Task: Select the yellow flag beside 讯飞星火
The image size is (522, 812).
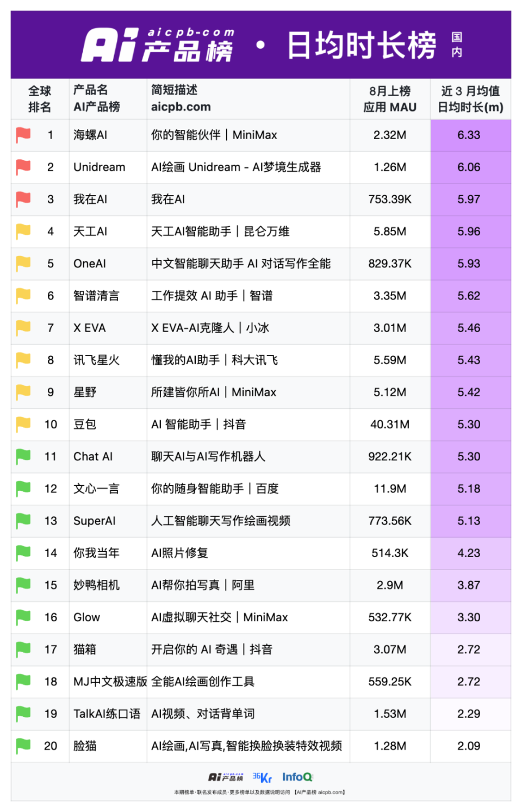Action: (x=23, y=360)
